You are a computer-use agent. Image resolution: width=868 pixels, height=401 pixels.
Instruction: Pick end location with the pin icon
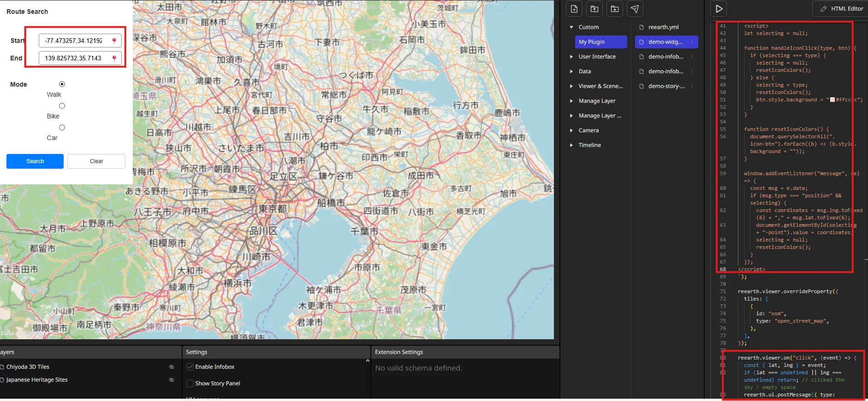(114, 58)
